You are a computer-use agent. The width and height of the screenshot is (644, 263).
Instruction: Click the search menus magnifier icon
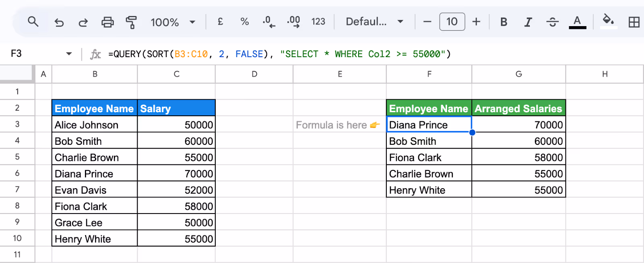point(33,22)
